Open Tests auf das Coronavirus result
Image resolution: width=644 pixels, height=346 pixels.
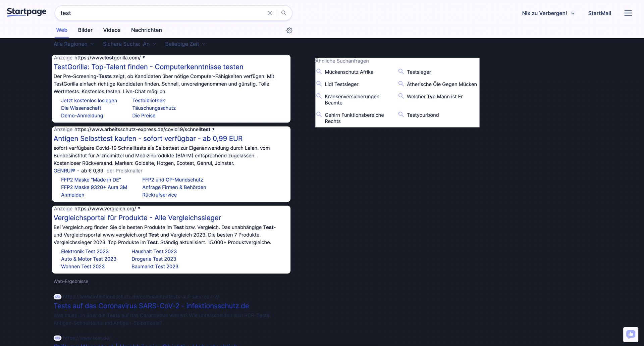[x=151, y=306]
